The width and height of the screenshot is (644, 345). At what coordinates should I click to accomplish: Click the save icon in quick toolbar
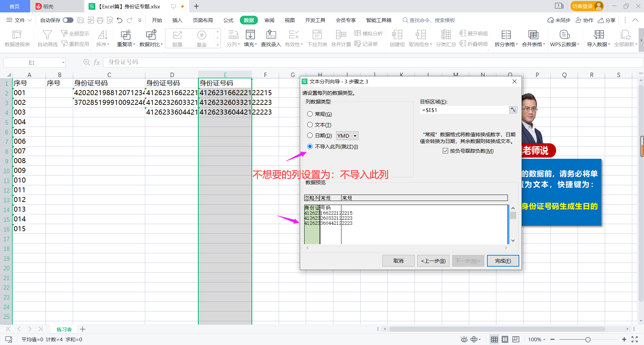coord(80,20)
